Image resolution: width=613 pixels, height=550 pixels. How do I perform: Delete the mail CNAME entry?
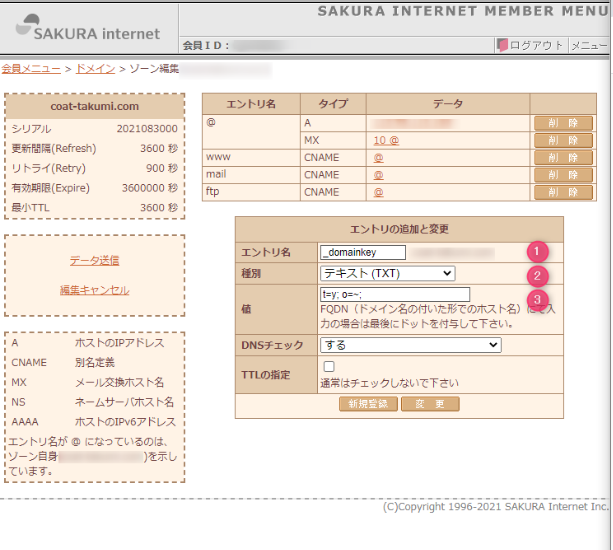tap(563, 175)
